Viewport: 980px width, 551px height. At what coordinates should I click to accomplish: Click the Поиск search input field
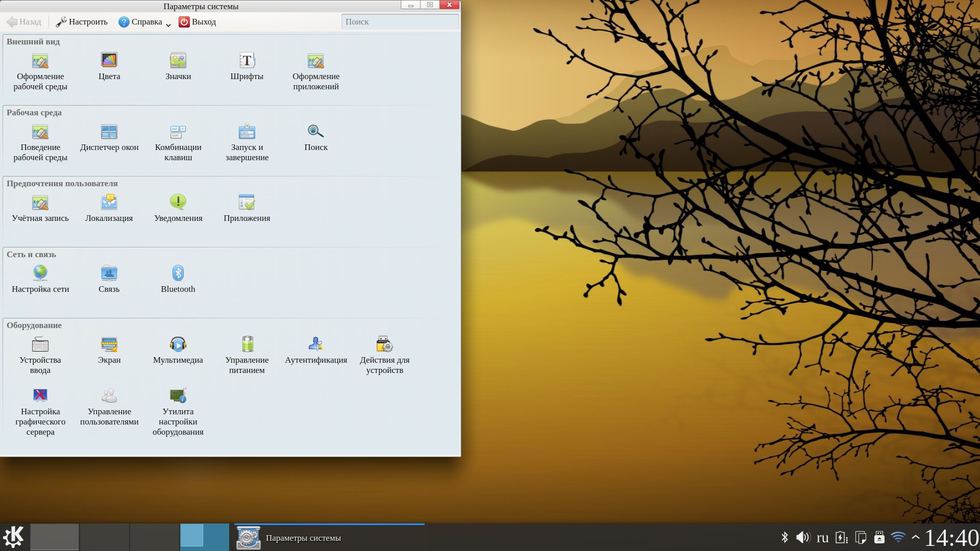[x=400, y=22]
